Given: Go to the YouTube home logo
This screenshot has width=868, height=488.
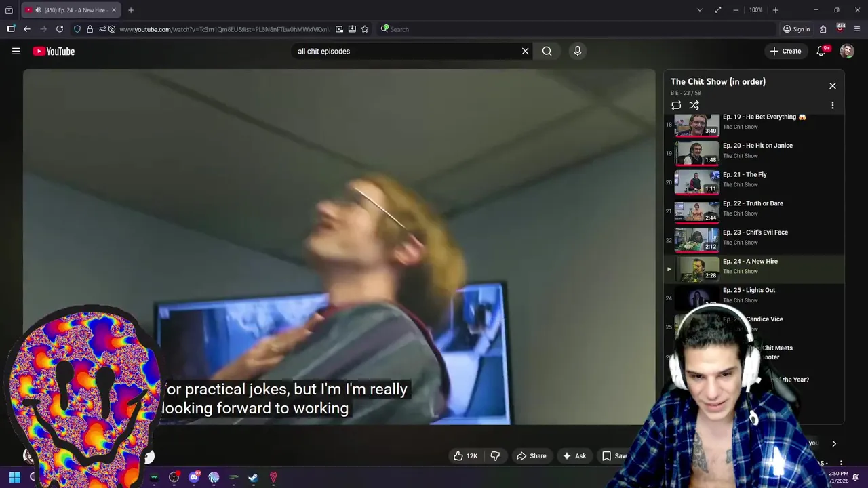Looking at the screenshot, I should point(54,52).
